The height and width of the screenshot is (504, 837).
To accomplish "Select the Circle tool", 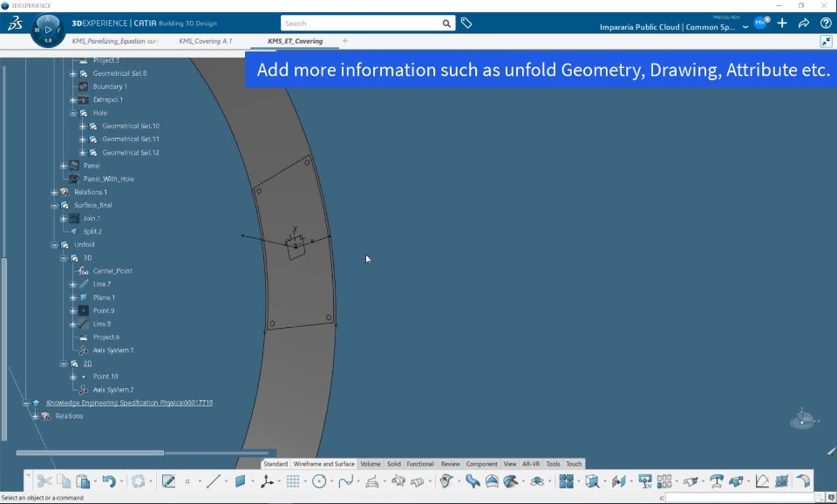I will [x=319, y=481].
